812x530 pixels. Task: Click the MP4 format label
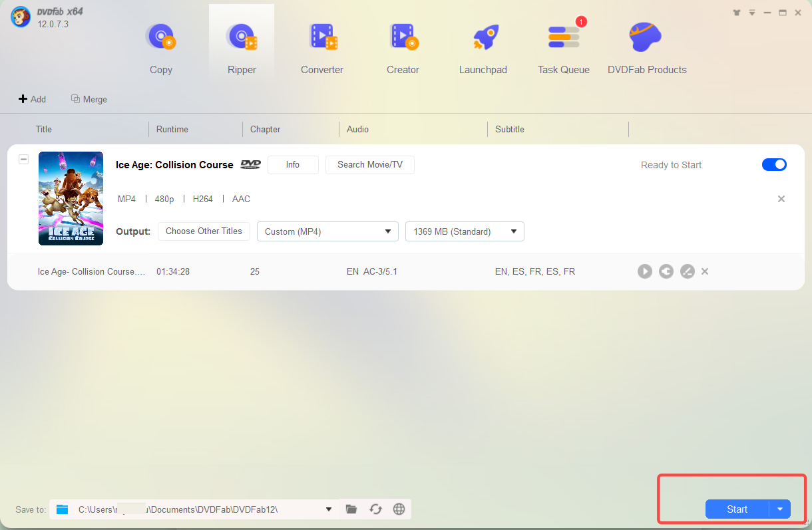(x=126, y=199)
